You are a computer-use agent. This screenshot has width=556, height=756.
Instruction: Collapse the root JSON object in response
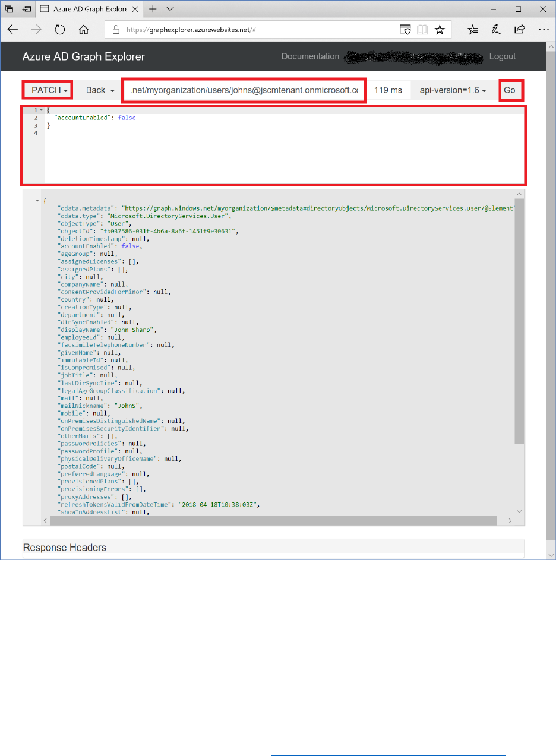point(38,201)
